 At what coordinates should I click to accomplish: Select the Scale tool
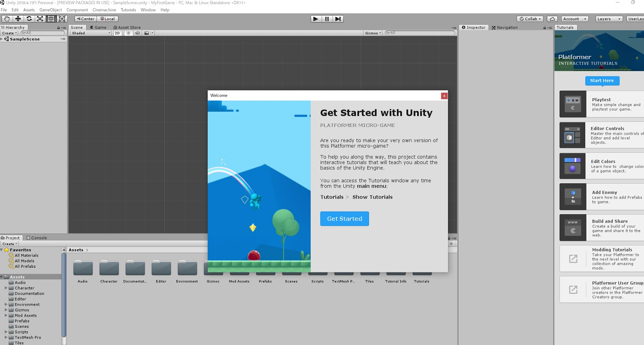point(40,18)
